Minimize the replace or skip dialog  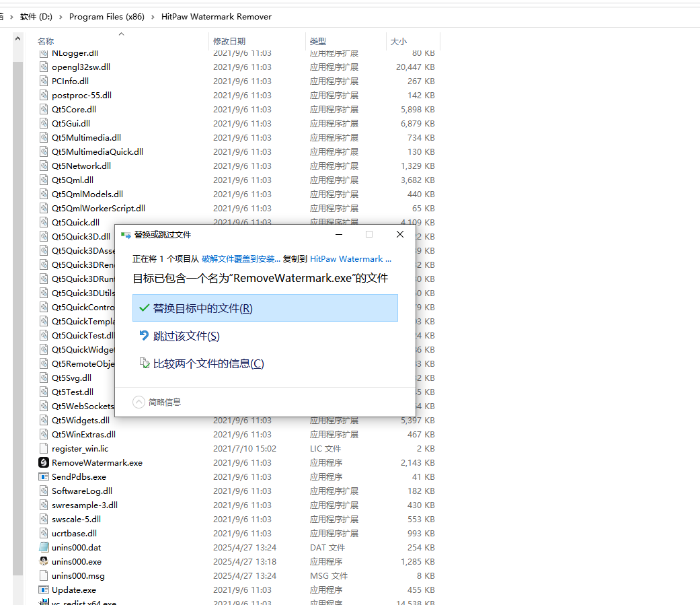[339, 235]
